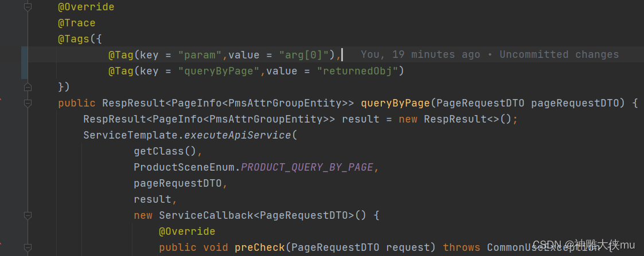Click the 'result,' argument line
Viewport: 644px width, 256px height.
click(155, 199)
